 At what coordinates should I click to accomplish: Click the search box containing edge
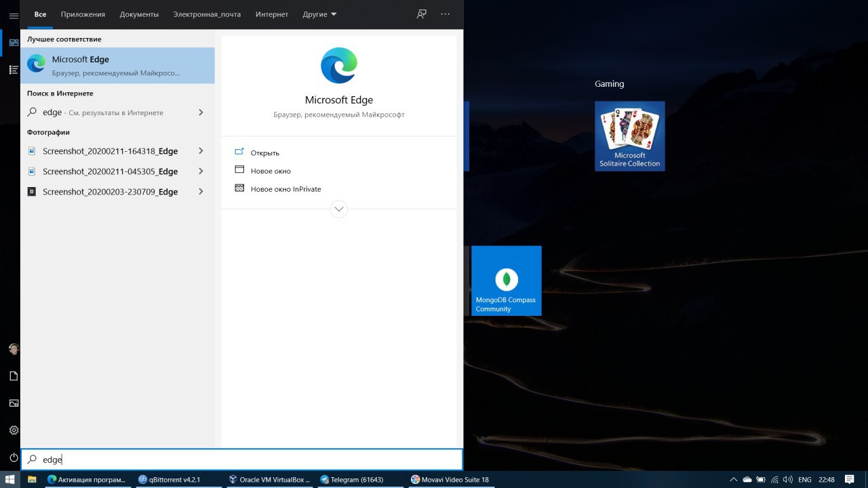click(241, 460)
